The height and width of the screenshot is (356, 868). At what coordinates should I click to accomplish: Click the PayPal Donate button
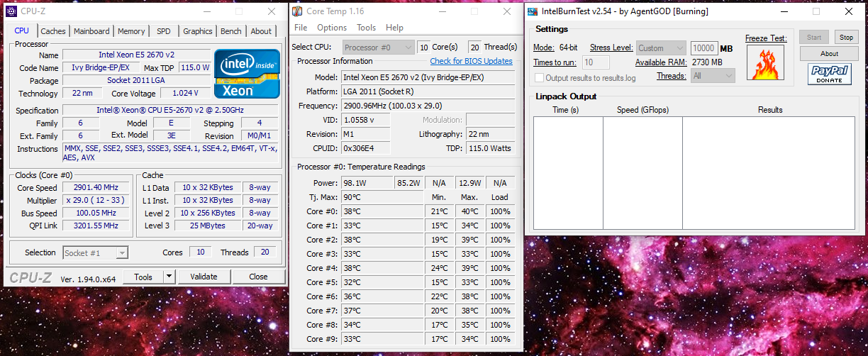(829, 74)
